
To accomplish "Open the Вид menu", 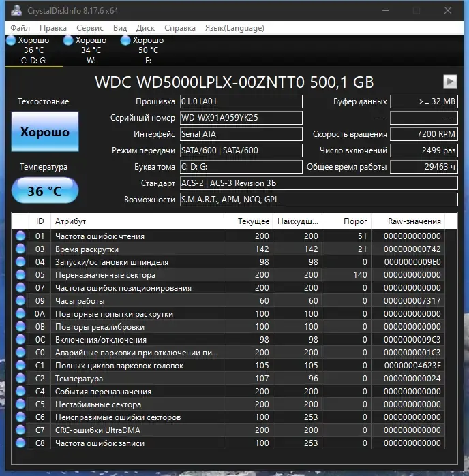I will click(x=120, y=28).
